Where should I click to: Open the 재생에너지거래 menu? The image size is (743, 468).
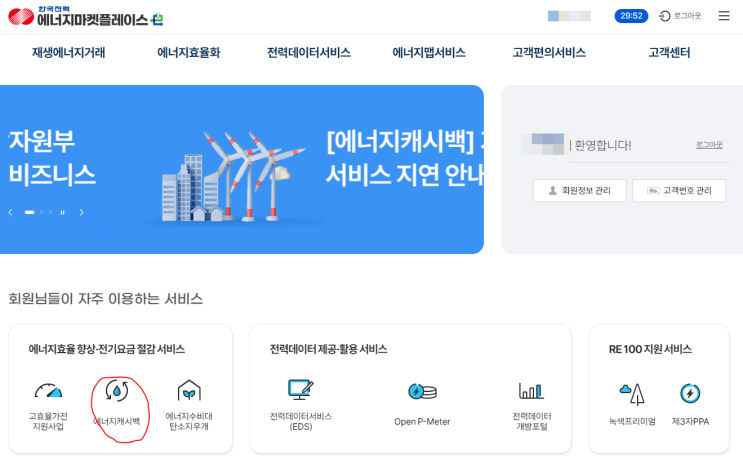click(69, 53)
